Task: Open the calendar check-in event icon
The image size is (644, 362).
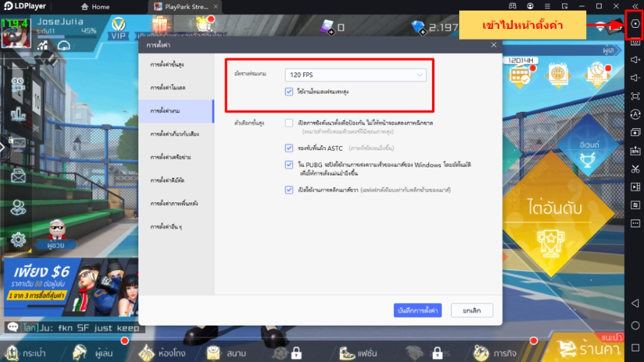Action: 520,76
